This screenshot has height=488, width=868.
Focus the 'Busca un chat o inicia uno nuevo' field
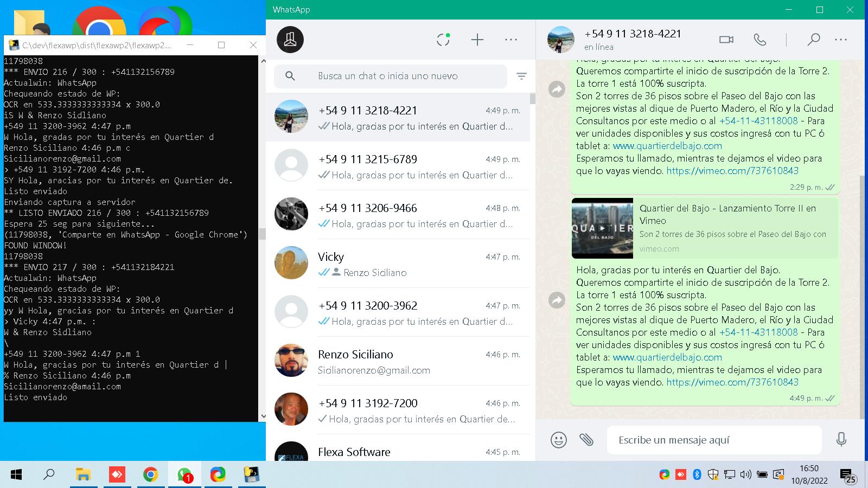point(391,76)
